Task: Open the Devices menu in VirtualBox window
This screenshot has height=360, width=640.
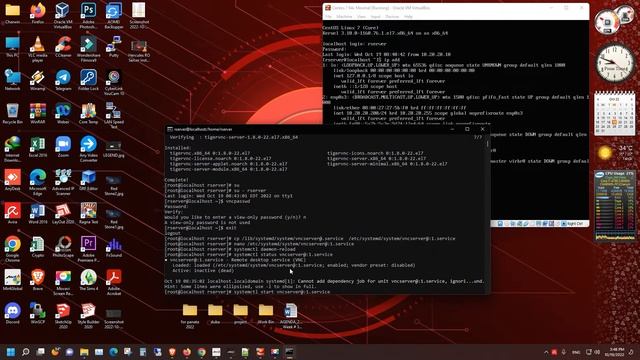Action: pos(392,16)
